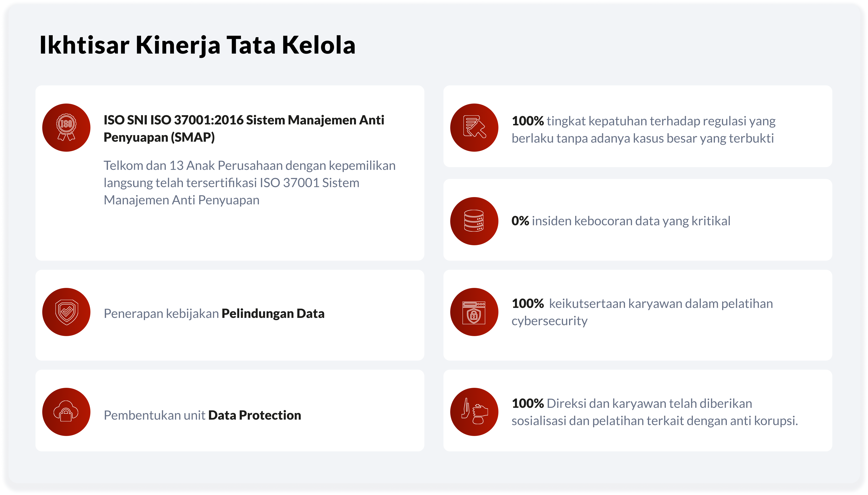Screen dimensions: 868x495
Task: Click the browser lock cybersecurity icon
Action: click(x=474, y=312)
